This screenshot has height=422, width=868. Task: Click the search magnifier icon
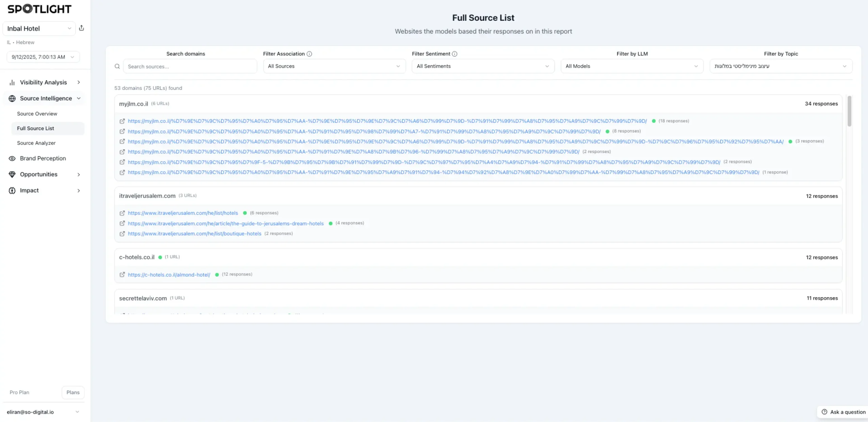[x=117, y=66]
